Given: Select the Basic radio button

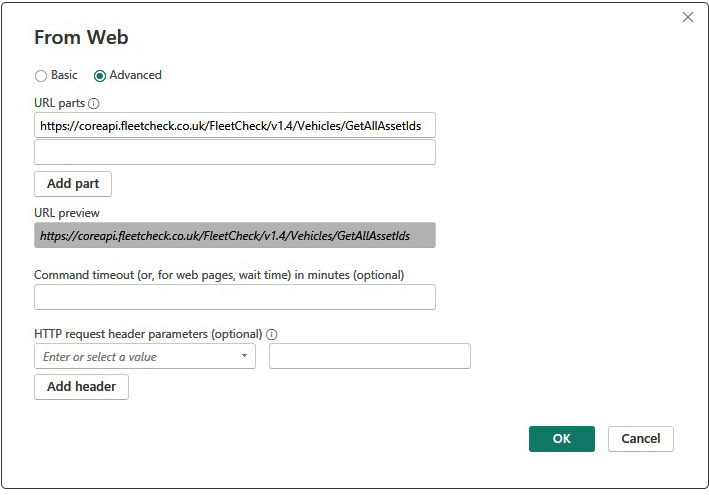Looking at the screenshot, I should coord(41,75).
